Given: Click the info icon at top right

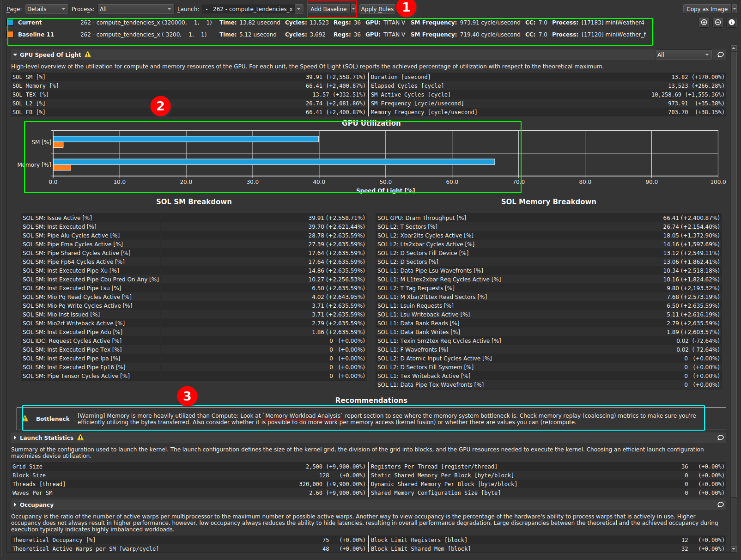Looking at the screenshot, I should 731,22.
